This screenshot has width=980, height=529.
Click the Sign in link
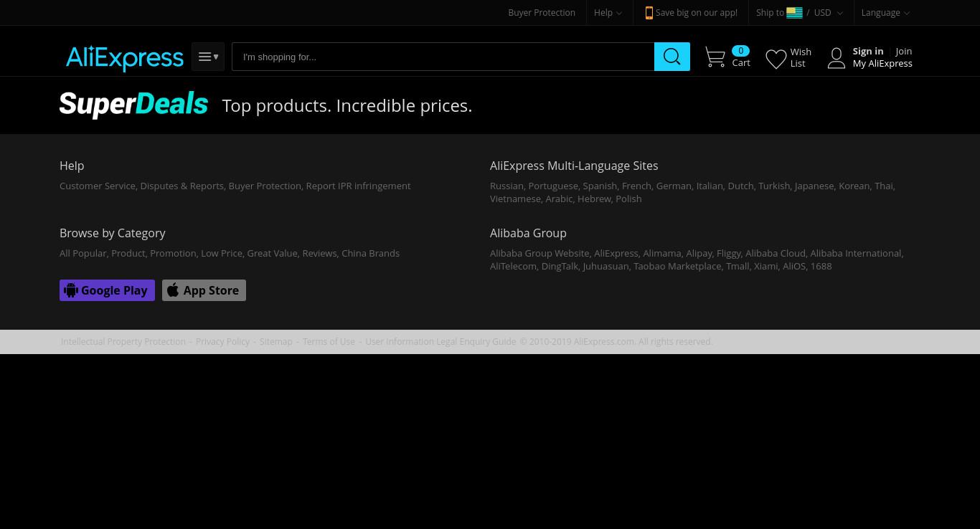[x=867, y=51]
